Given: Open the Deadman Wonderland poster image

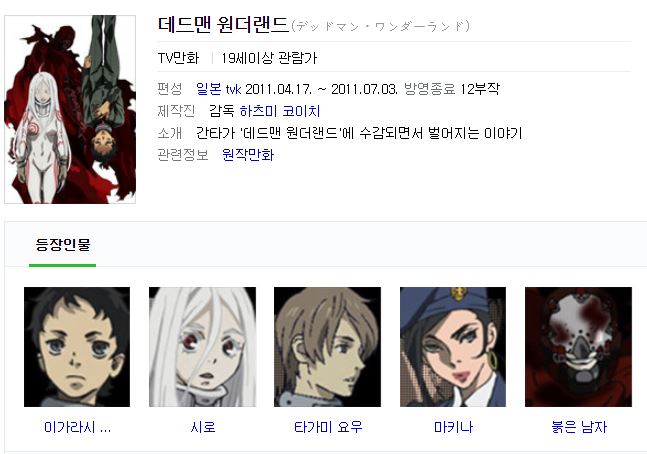Looking at the screenshot, I should click(x=70, y=109).
